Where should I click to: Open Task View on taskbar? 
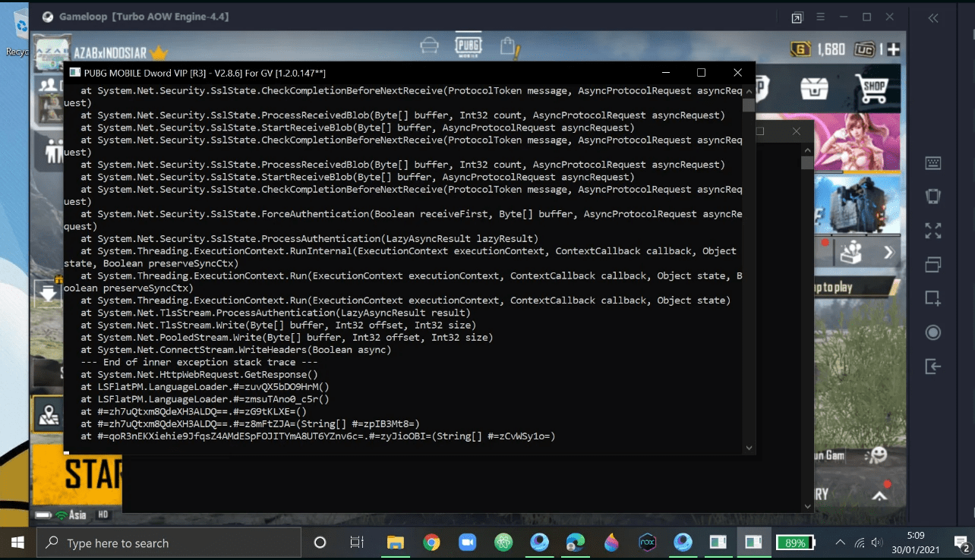coord(356,543)
